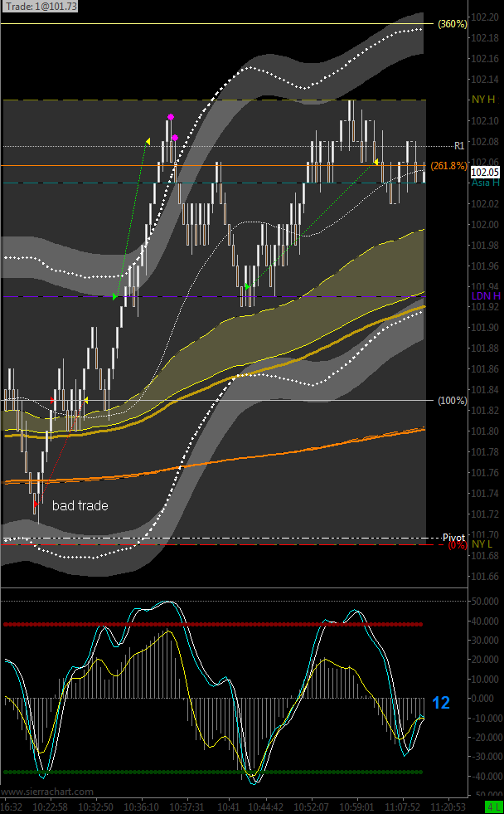This screenshot has height=814, width=504.
Task: Click the yellow exit arrow near R1 at 10:36
Action: point(148,141)
